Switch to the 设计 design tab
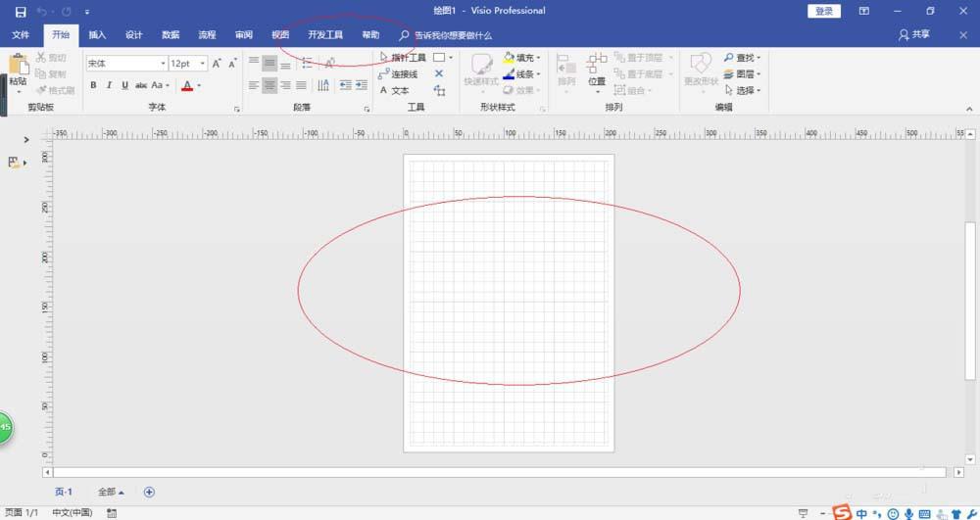The height and width of the screenshot is (520, 980). pos(133,35)
